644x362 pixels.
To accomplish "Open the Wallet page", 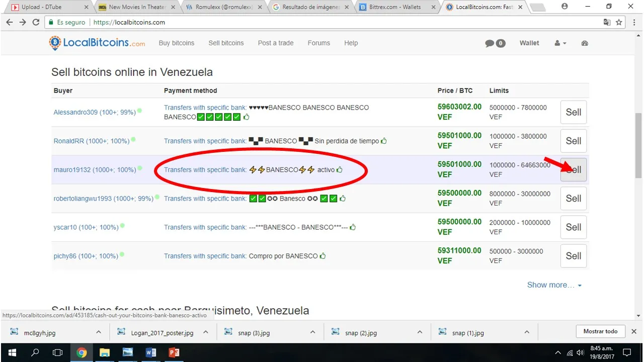I will (x=529, y=43).
